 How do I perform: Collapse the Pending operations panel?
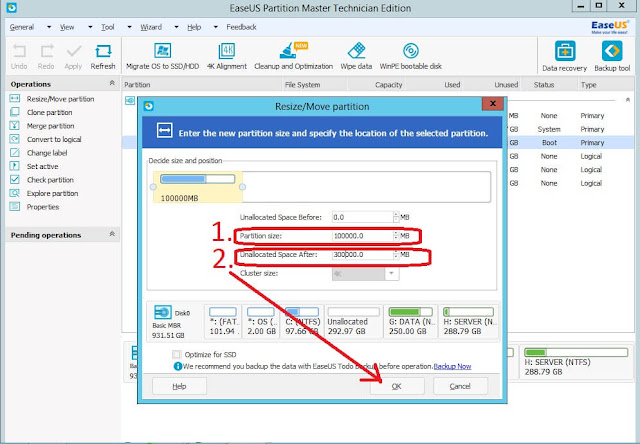(x=112, y=234)
